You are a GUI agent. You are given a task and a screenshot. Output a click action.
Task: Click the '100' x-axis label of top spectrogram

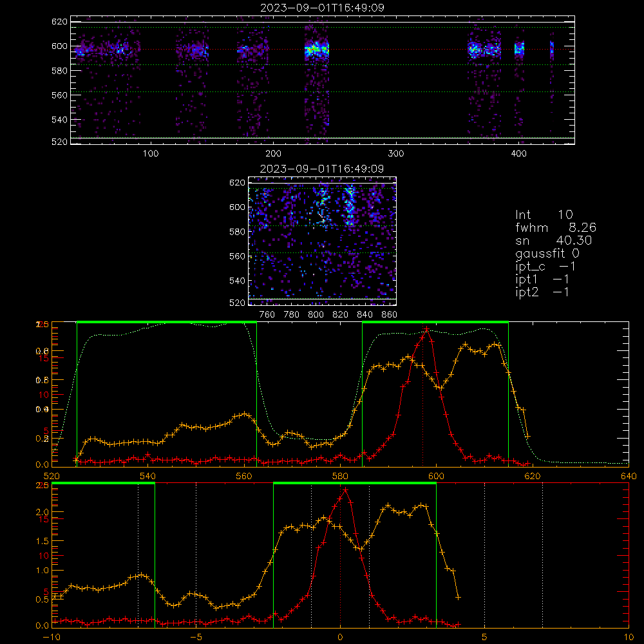pos(151,154)
